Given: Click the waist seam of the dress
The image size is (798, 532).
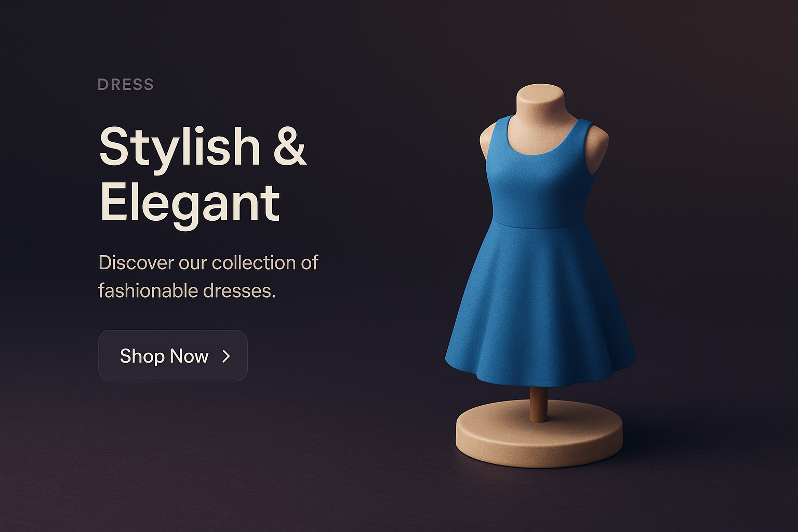Looking at the screenshot, I should [540, 224].
